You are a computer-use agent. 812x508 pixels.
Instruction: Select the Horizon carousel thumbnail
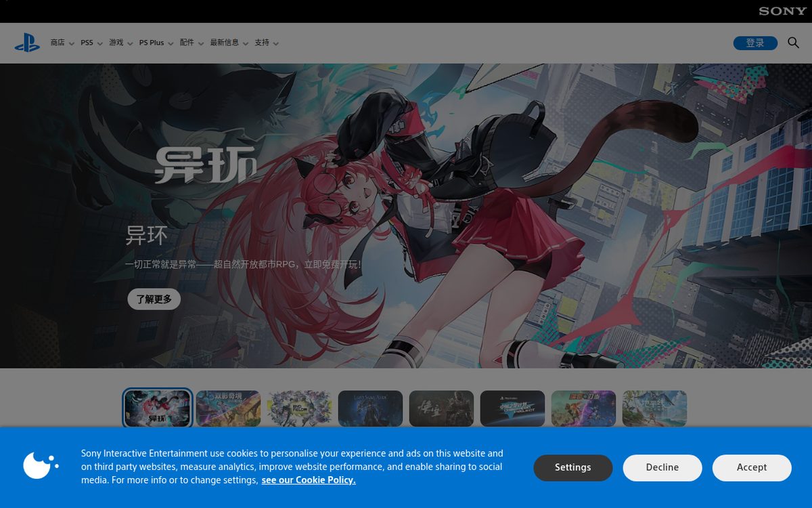pos(654,408)
